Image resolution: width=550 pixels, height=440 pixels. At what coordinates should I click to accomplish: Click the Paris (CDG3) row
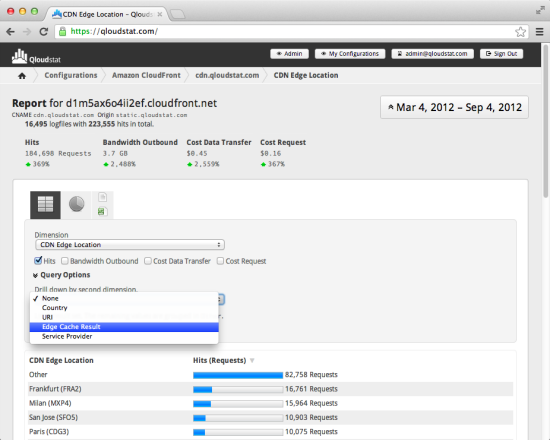(270, 432)
